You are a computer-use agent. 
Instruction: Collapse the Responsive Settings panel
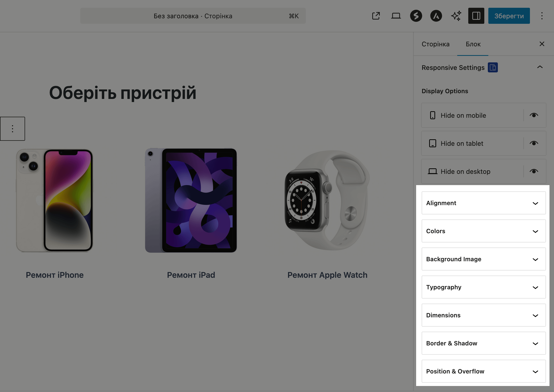540,67
